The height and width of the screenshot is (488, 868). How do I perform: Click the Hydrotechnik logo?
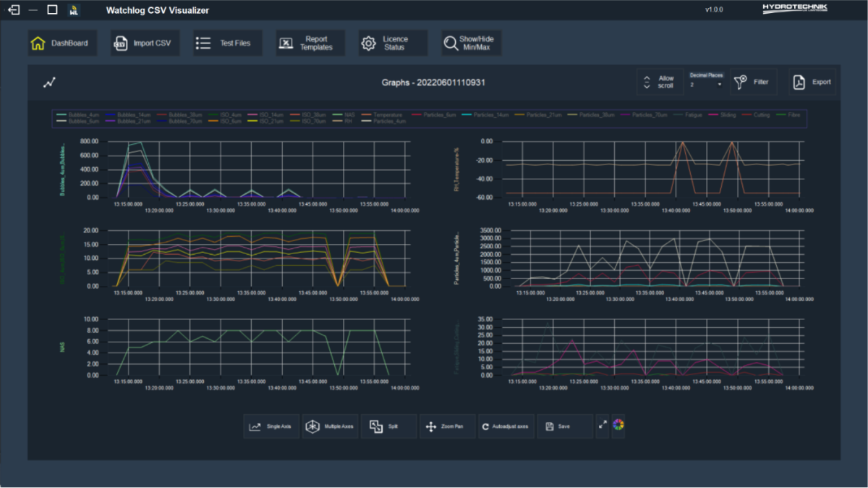tap(795, 9)
